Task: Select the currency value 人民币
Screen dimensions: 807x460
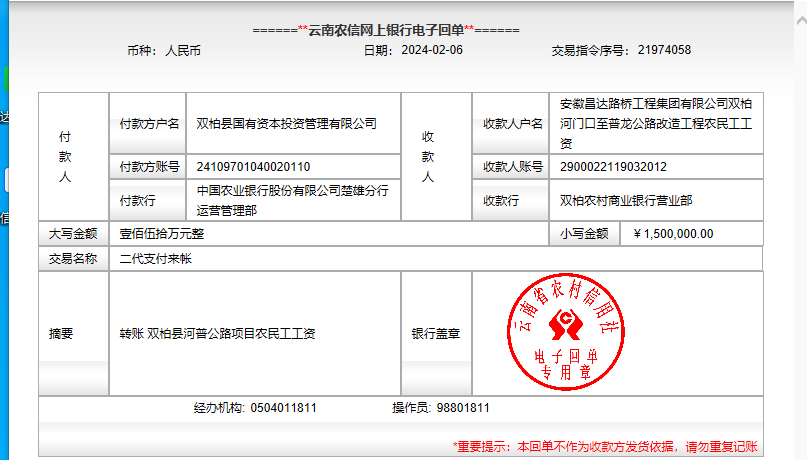Action: click(183, 50)
